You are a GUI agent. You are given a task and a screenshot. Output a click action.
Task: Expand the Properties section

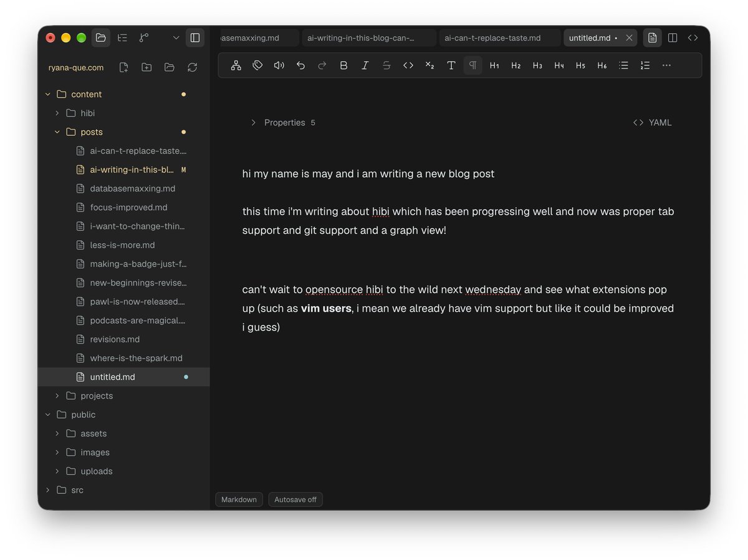tap(283, 123)
